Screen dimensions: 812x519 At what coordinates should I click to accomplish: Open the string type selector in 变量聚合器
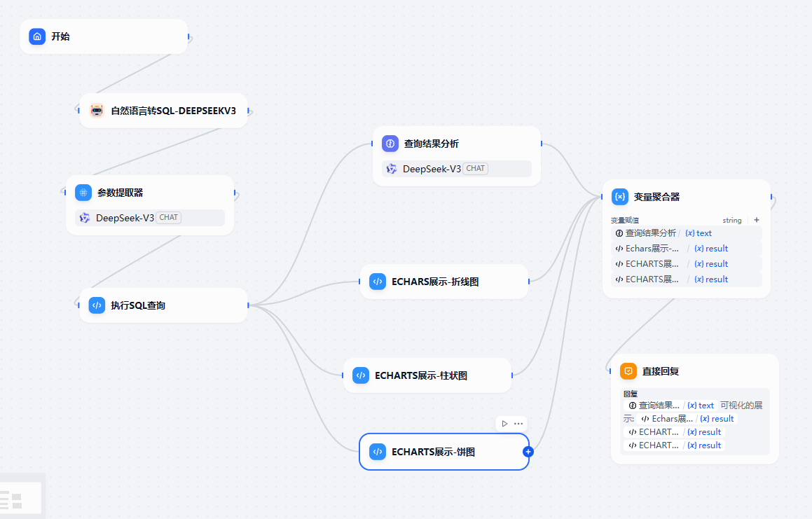(x=732, y=220)
